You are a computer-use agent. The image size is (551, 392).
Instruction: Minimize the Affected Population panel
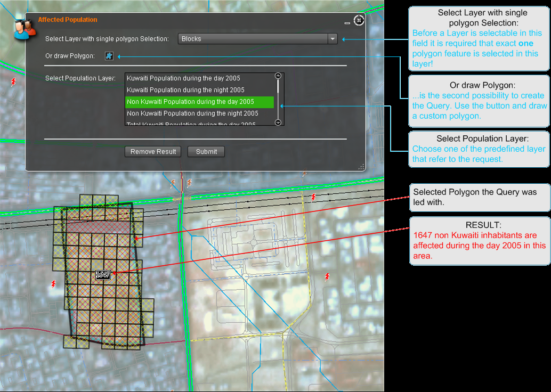[347, 23]
